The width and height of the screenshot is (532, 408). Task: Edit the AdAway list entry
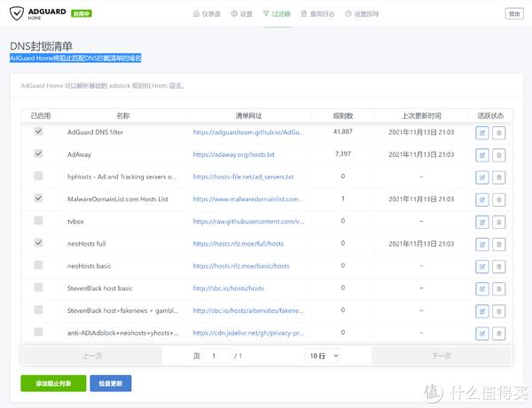point(482,155)
